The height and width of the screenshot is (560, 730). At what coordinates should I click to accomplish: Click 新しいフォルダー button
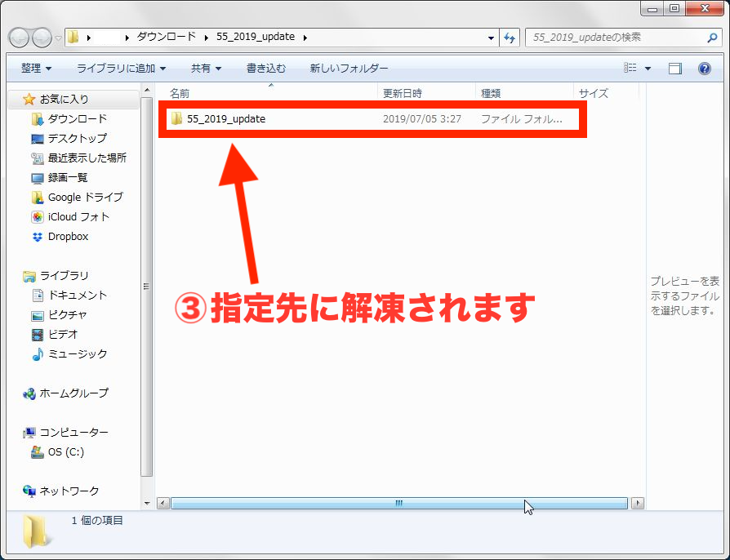349,69
